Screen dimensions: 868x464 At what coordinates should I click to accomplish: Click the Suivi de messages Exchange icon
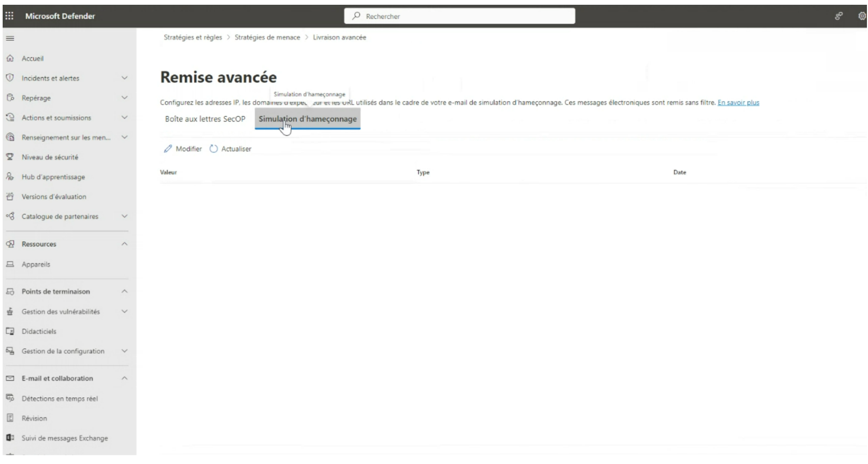(10, 438)
